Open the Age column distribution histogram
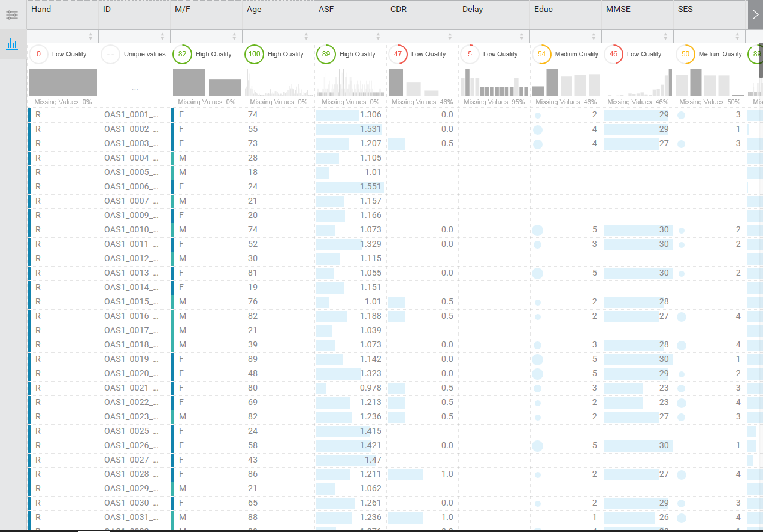Image resolution: width=763 pixels, height=532 pixels. [x=278, y=83]
